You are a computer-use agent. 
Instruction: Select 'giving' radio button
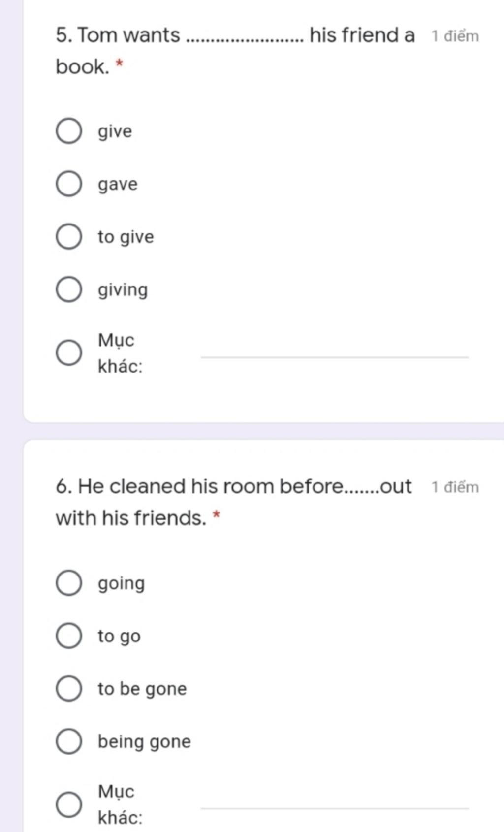click(68, 289)
